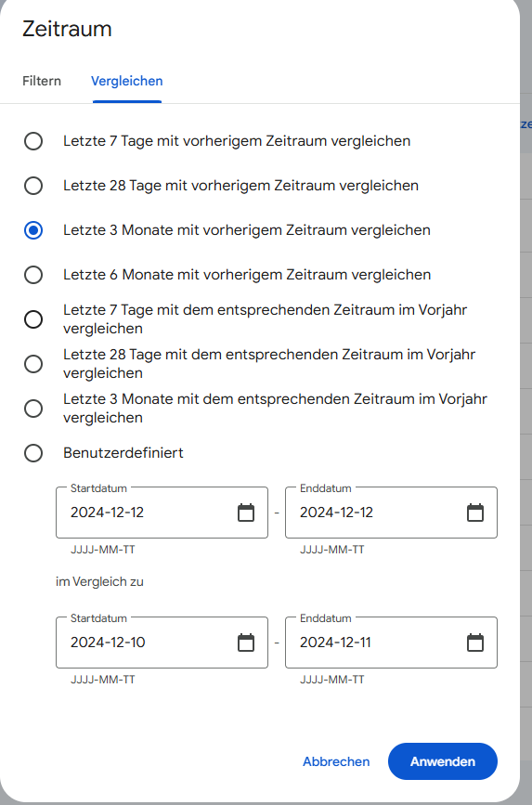Screen dimensions: 532x805
Task: Select the Benutzerdefiniert radio option
Action: click(33, 453)
